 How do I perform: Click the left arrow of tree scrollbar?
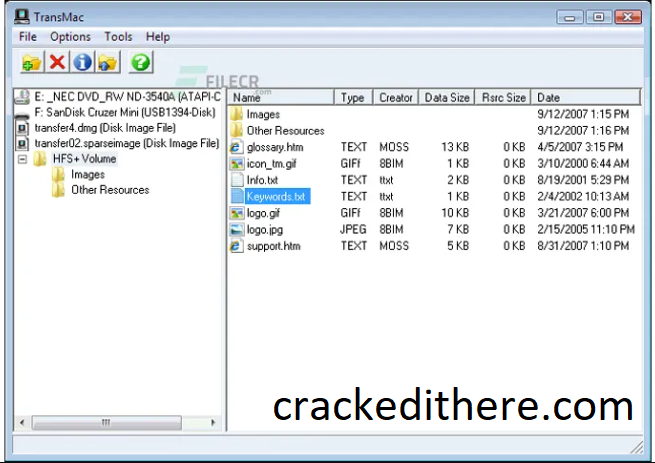[x=22, y=422]
